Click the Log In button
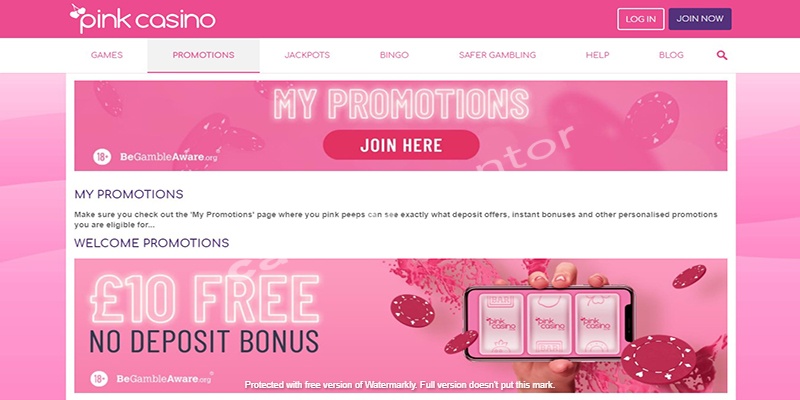The width and height of the screenshot is (800, 400). coord(641,19)
